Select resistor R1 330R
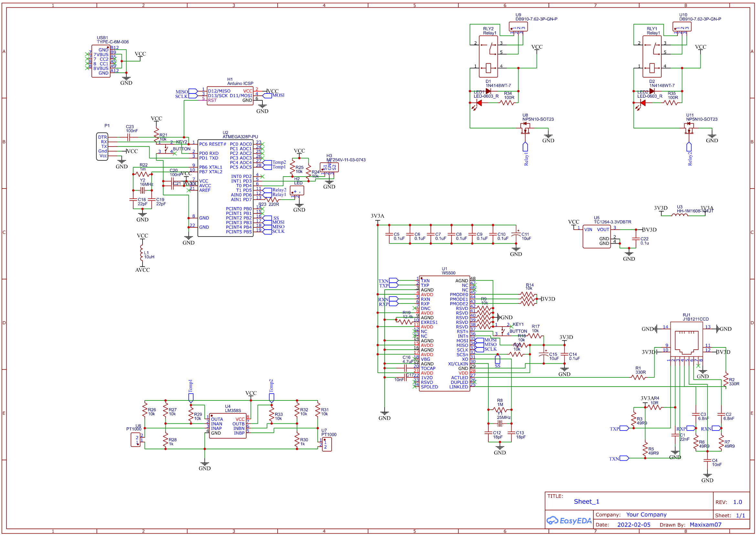The image size is (756, 535). [638, 377]
